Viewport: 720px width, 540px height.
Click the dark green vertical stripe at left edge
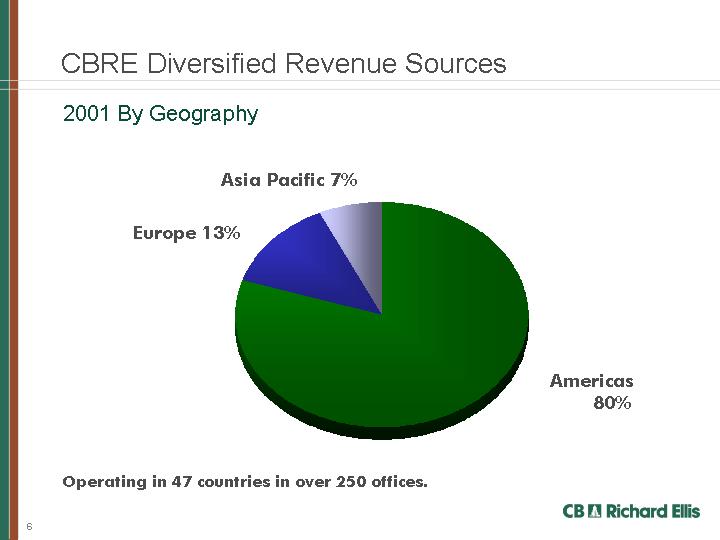tap(5, 270)
